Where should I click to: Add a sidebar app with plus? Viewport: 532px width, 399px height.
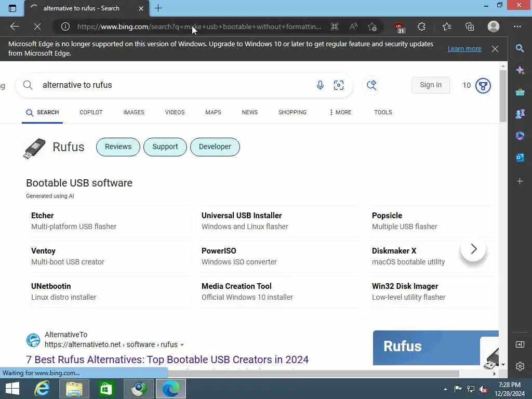520,181
